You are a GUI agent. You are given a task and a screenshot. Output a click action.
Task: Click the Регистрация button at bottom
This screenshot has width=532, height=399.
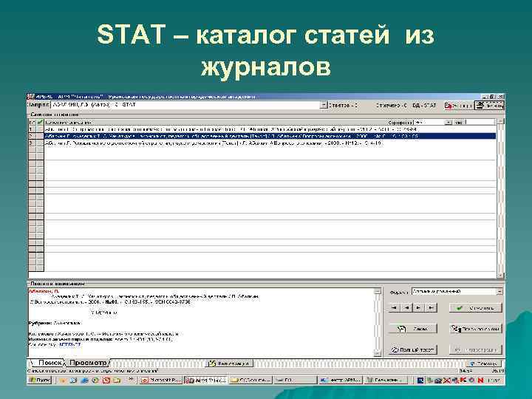[229, 364]
